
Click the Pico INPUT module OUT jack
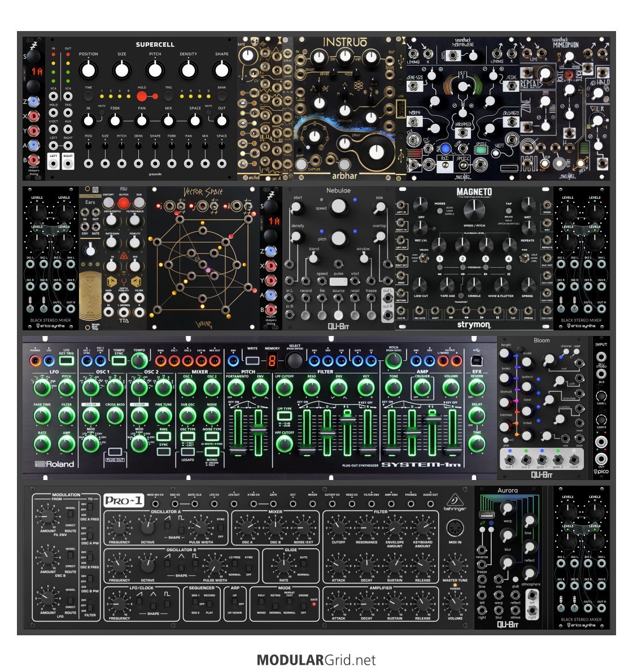click(601, 459)
